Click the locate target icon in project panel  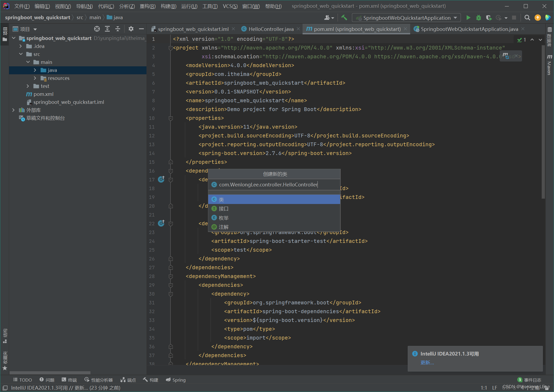[x=97, y=29]
